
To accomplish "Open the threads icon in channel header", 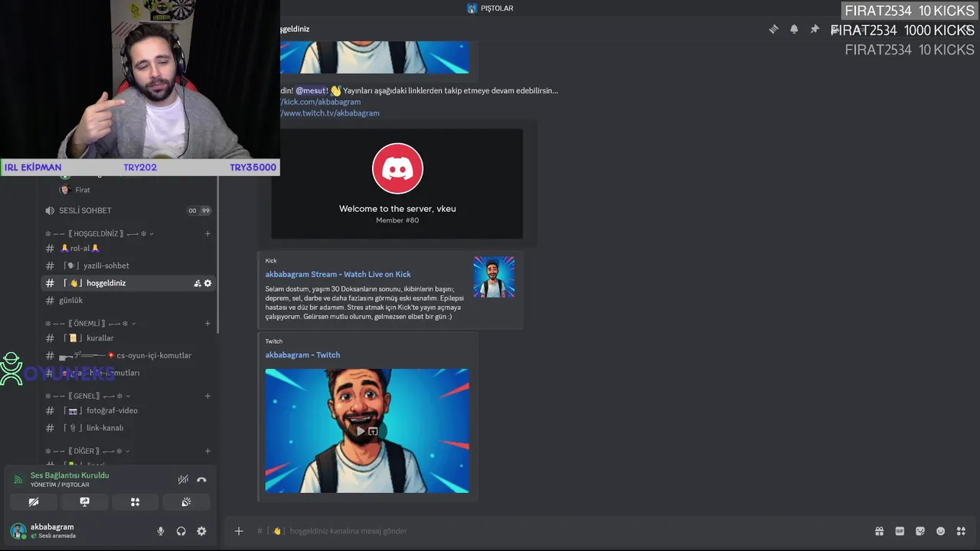I will [773, 29].
